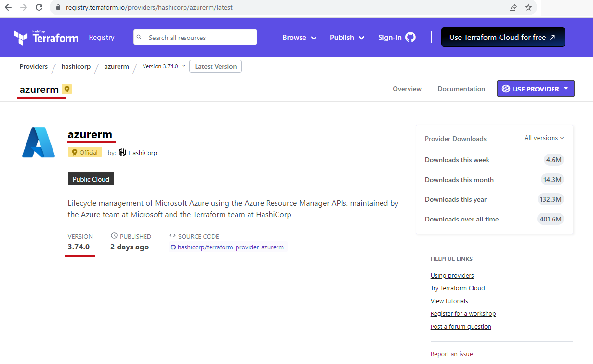This screenshot has width=593, height=364.
Task: Click the GitHub icon by source code link
Action: 173,247
